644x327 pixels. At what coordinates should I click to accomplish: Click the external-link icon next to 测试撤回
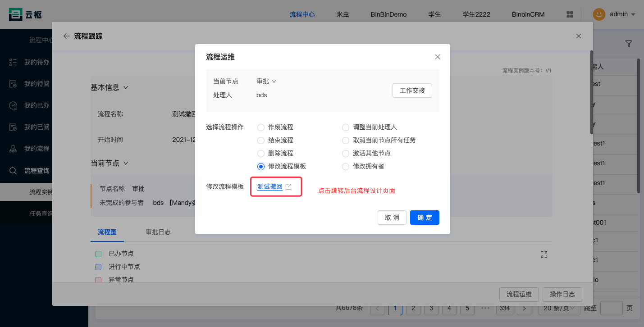point(288,187)
